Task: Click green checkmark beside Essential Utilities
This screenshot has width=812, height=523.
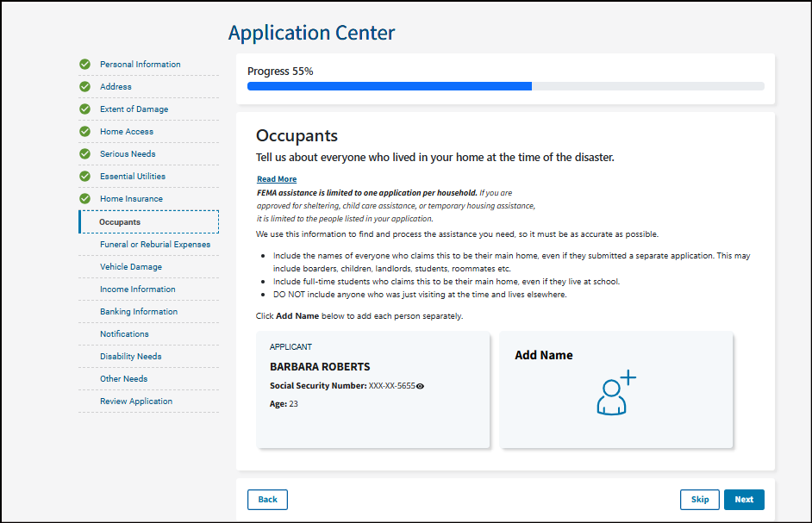Action: pyautogui.click(x=84, y=177)
